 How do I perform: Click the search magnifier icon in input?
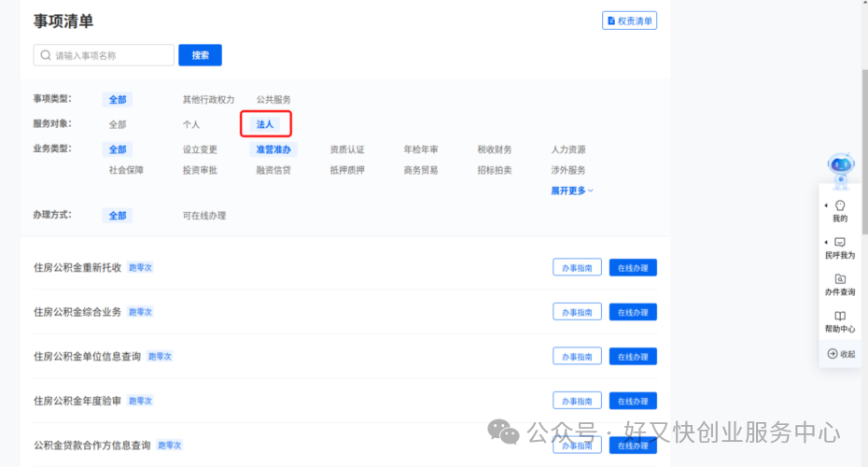point(46,55)
